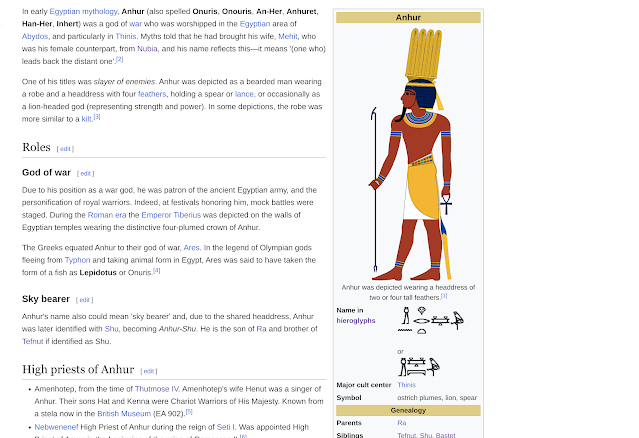Screen dimensions: 639x438
Task: Select 'ostrich plumes, lion, spear' symbol text
Action: [437, 398]
